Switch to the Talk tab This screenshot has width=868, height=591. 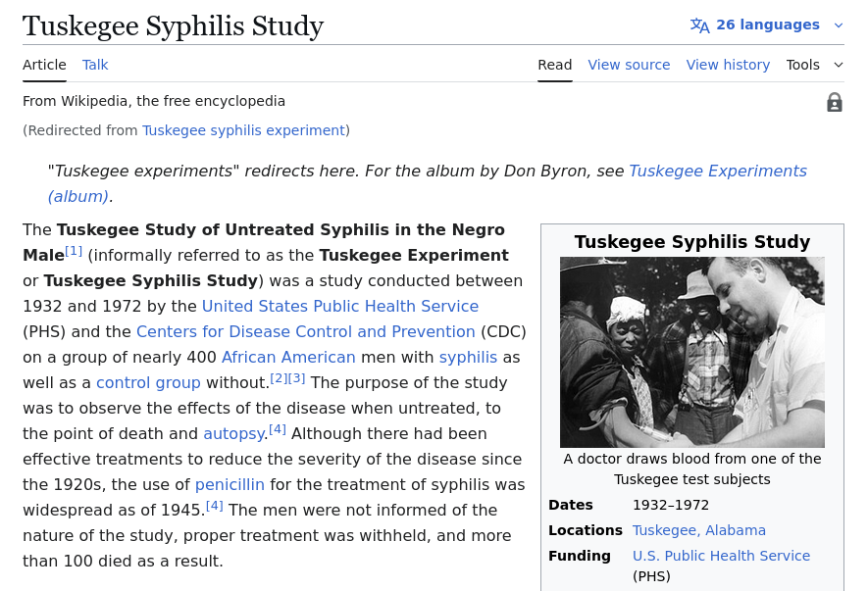point(95,65)
